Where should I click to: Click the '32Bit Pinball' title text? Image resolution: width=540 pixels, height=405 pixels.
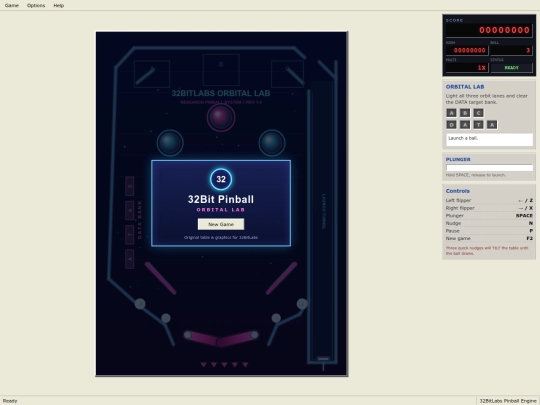pyautogui.click(x=221, y=199)
